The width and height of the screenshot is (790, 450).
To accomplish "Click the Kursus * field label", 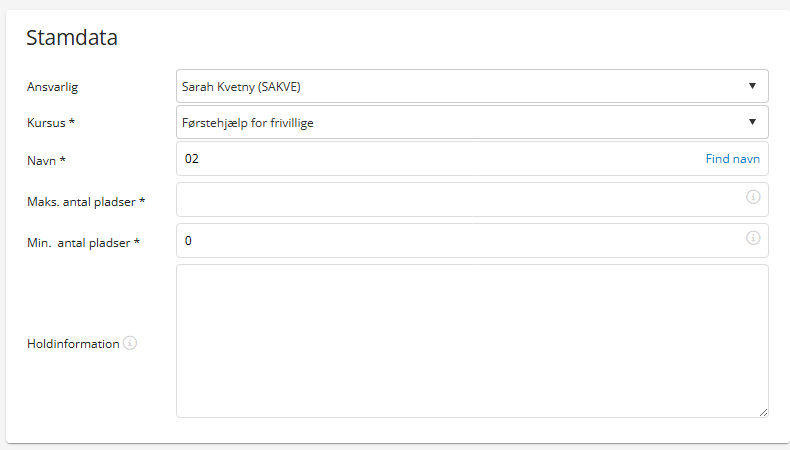I will [x=51, y=122].
